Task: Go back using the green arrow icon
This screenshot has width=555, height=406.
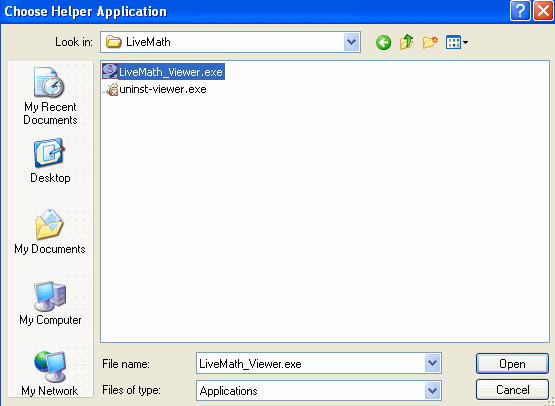Action: tap(383, 42)
